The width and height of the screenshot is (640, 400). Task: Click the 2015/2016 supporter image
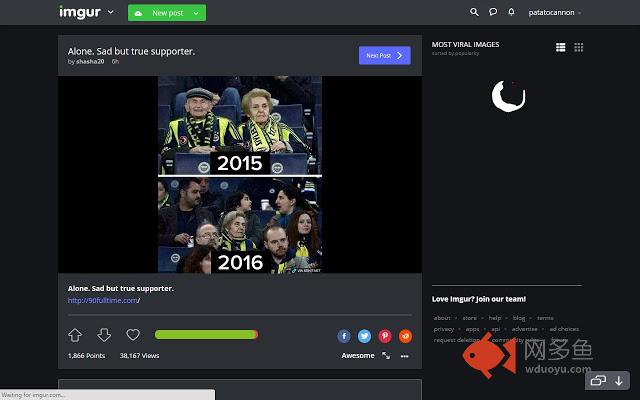pyautogui.click(x=240, y=174)
